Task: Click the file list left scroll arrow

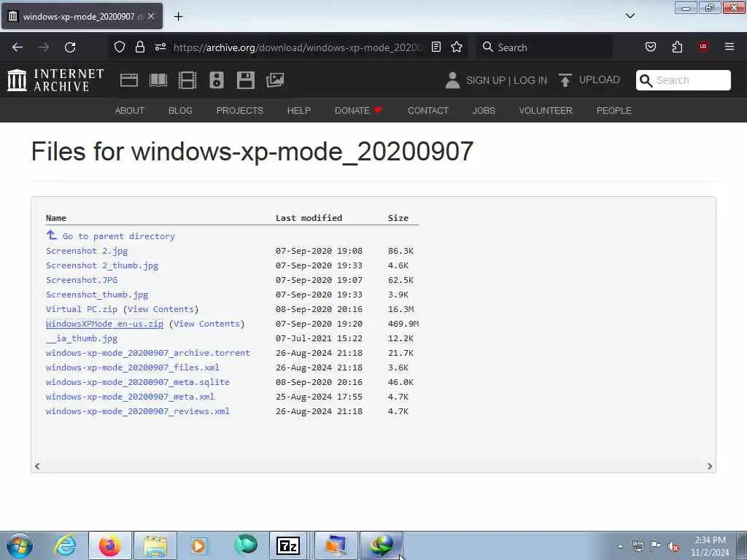Action: [x=37, y=466]
